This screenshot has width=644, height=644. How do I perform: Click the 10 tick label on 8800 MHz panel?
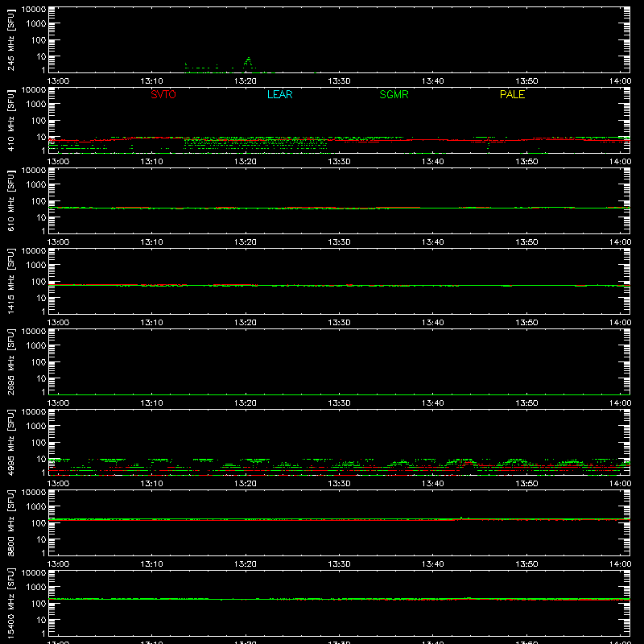pos(41,539)
